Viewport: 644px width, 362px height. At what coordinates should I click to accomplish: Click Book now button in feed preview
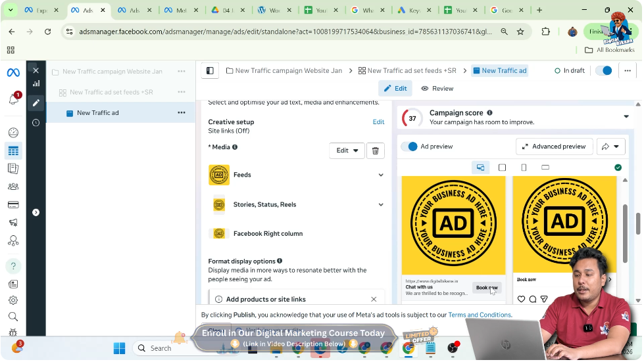(x=487, y=288)
